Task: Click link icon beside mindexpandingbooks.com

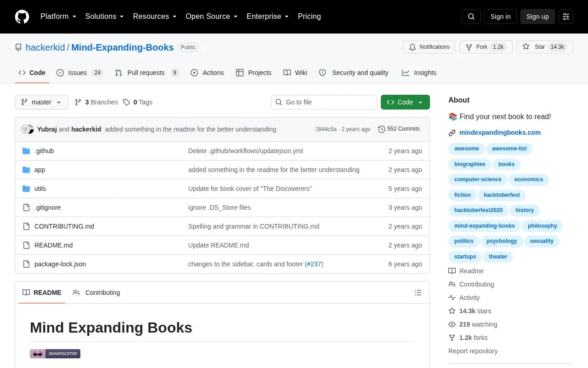Action: coord(452,133)
